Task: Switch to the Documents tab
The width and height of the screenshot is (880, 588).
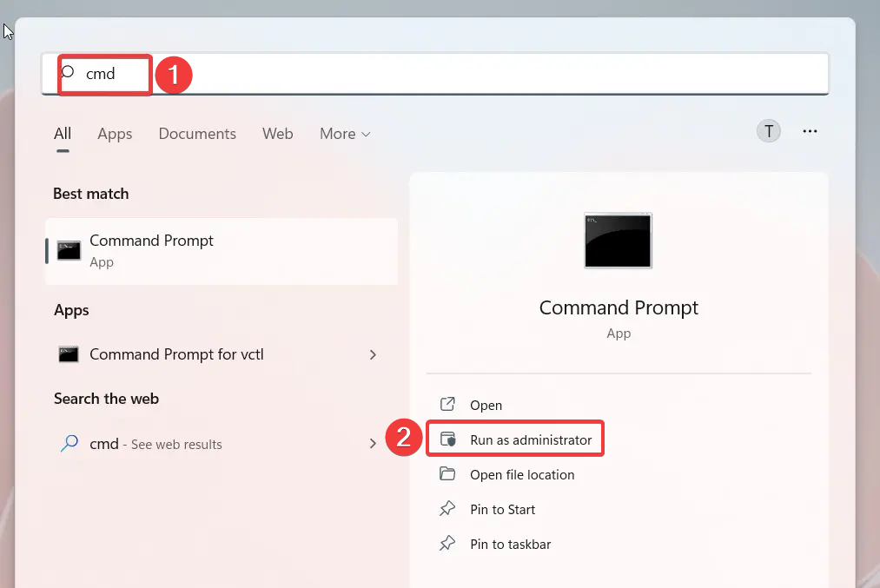Action: tap(197, 133)
